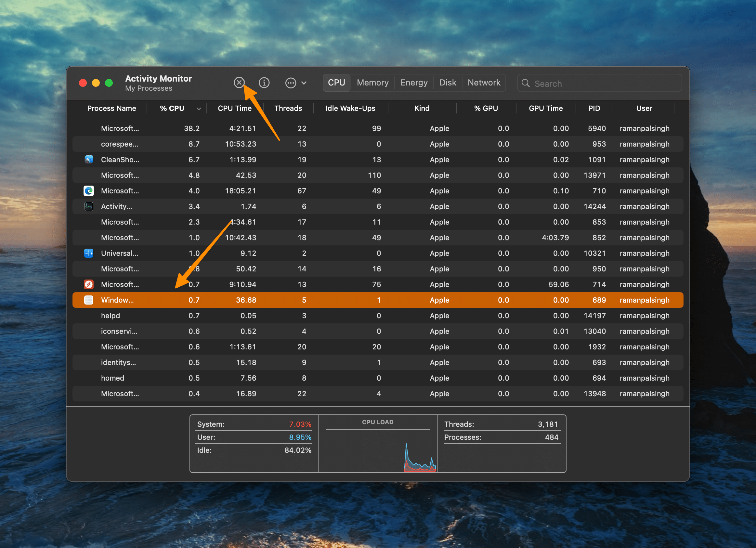The image size is (756, 548).
Task: Select the red Microsoft Remote Desktop icon
Action: coord(89,284)
